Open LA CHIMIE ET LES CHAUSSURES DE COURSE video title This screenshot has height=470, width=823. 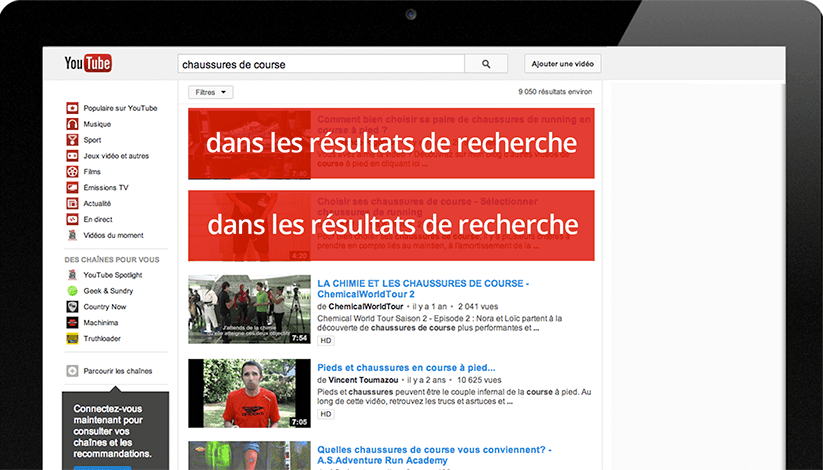click(423, 288)
